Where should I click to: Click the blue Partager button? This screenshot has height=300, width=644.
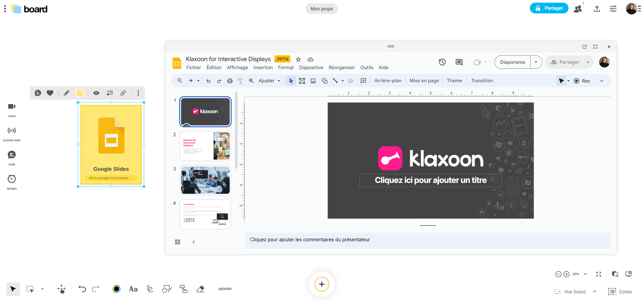(549, 8)
